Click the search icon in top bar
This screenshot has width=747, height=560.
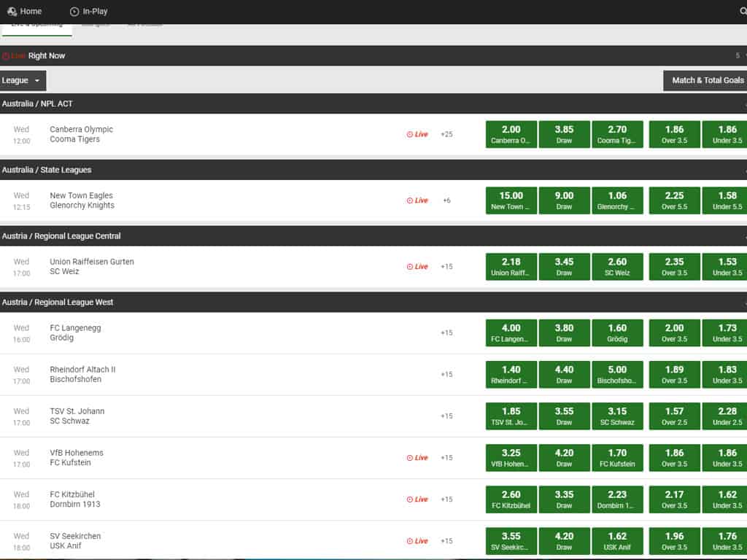click(743, 12)
